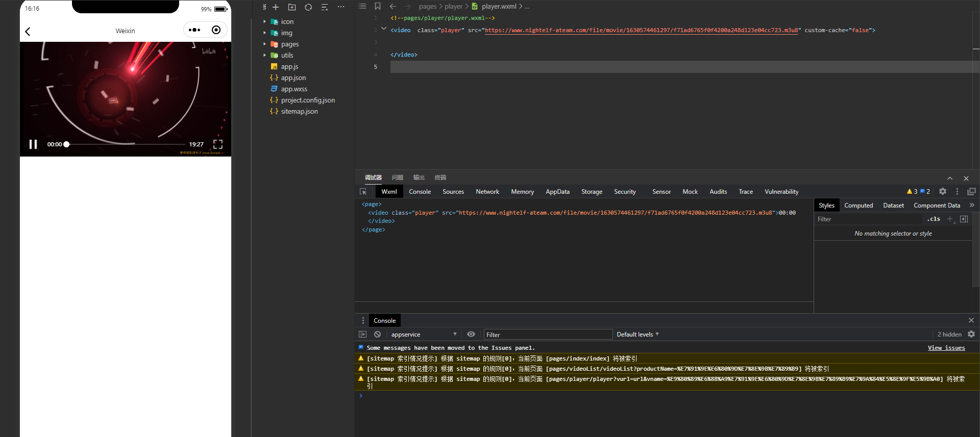Switch to the Network tab

coord(487,192)
